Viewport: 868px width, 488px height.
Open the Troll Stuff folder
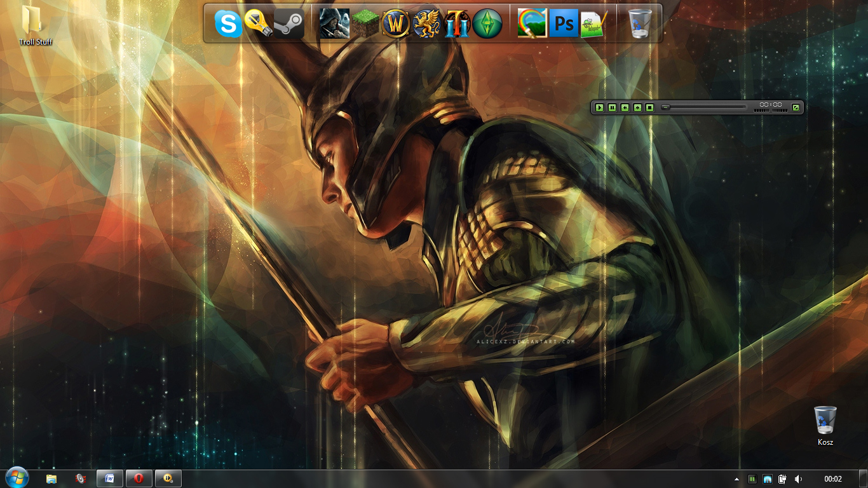point(35,25)
